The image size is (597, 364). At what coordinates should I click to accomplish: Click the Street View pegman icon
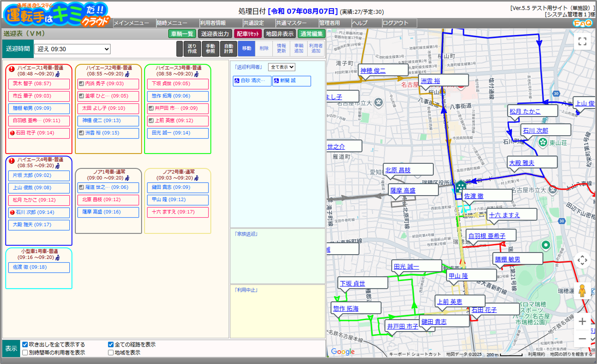[582, 291]
